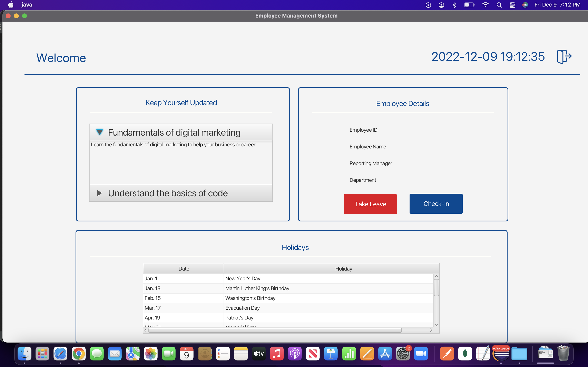The width and height of the screenshot is (588, 367).
Task: Expand Understand the basics of code
Action: pyautogui.click(x=99, y=193)
